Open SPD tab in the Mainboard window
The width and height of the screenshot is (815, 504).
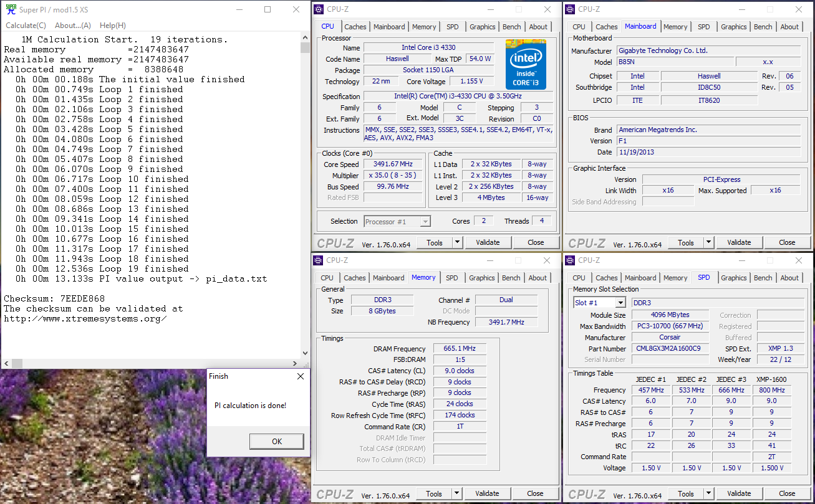(x=703, y=27)
